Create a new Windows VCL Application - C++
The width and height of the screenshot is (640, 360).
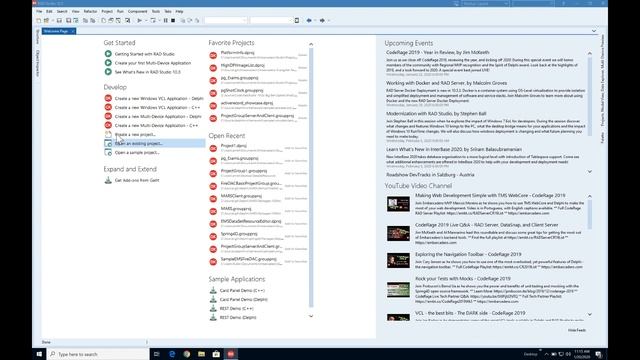[x=157, y=107]
